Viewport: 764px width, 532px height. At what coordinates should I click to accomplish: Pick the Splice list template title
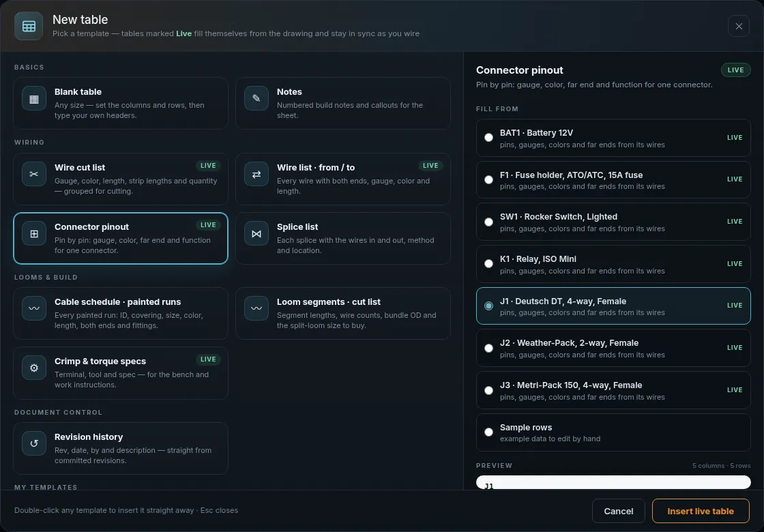pos(297,227)
